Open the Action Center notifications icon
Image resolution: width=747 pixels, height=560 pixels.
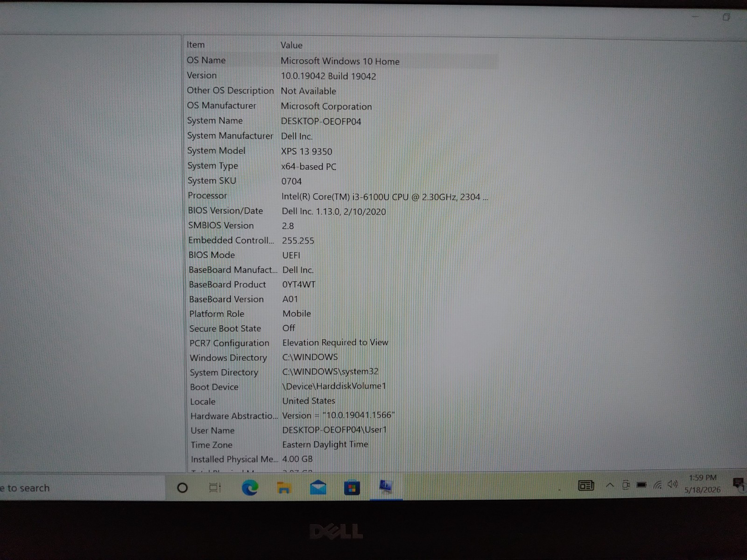pos(739,484)
